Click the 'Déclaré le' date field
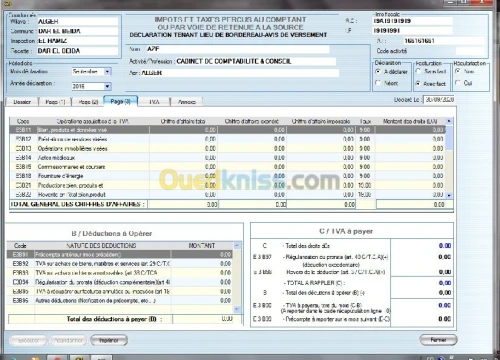Image resolution: width=500 pixels, height=360 pixels. (439, 100)
